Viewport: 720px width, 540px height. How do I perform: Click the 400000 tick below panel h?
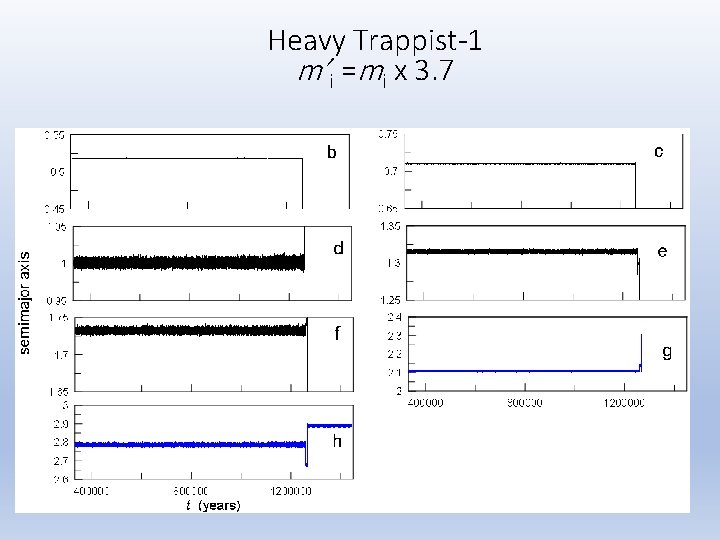click(x=91, y=491)
